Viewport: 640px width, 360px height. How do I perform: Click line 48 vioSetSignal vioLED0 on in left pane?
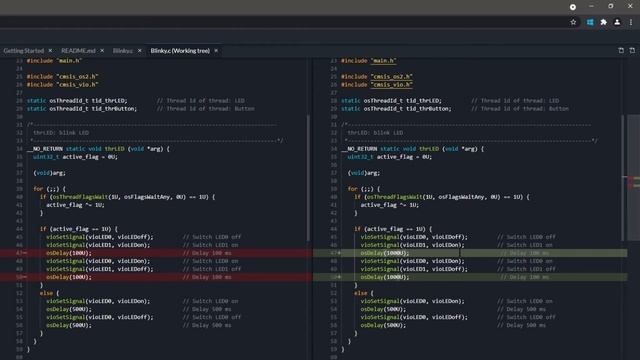98,261
